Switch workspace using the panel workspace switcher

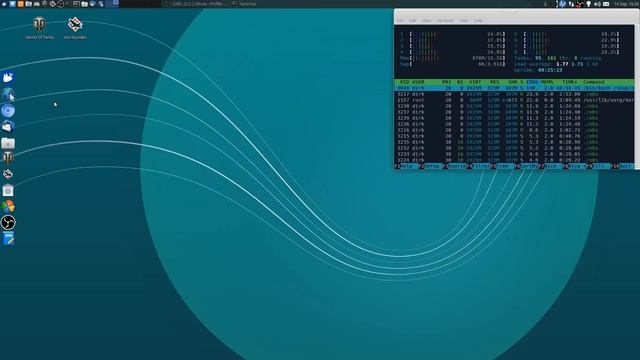[x=112, y=4]
